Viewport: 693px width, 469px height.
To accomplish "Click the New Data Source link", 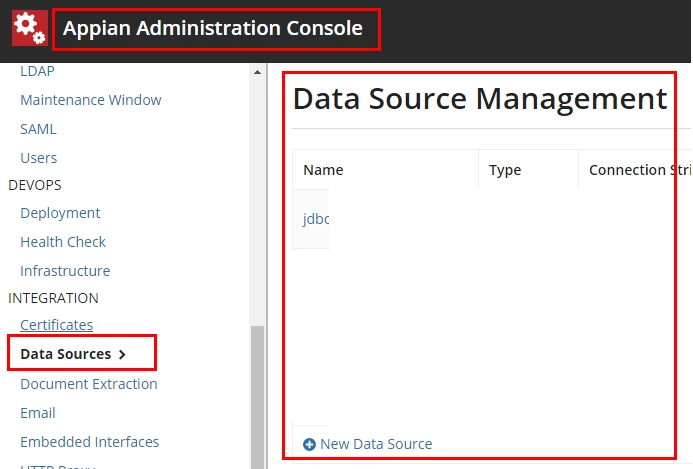I will 376,444.
